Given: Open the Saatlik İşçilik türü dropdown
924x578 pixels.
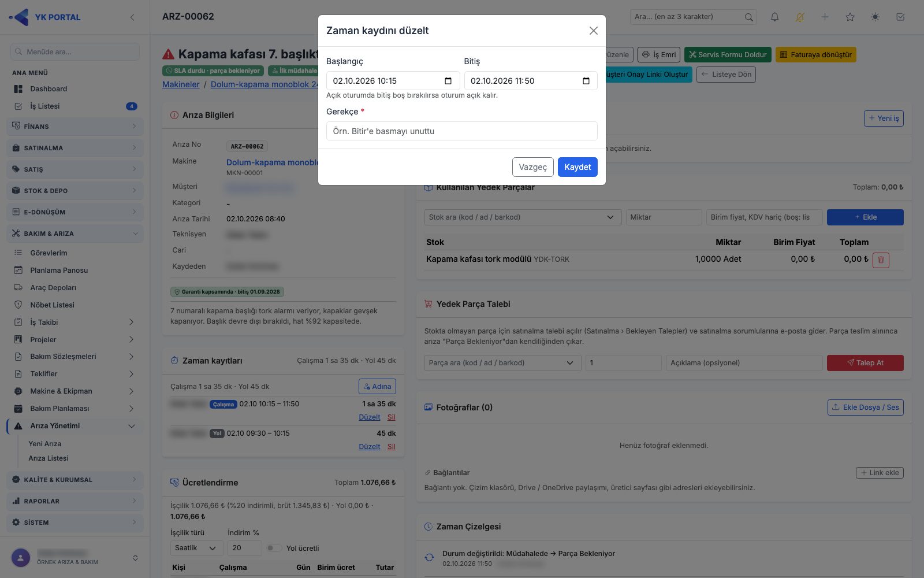Looking at the screenshot, I should tap(196, 548).
